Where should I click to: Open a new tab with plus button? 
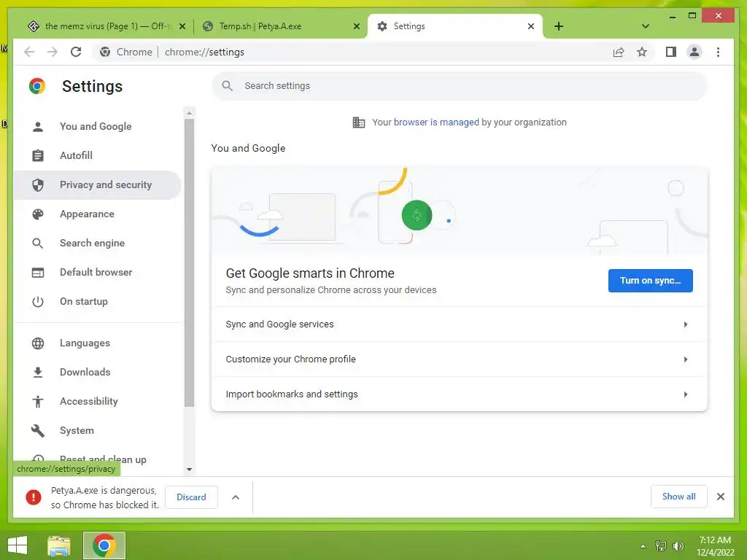pyautogui.click(x=559, y=26)
